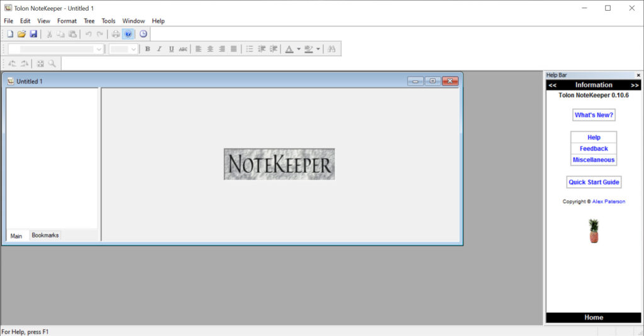Go forward with the >> Help Bar button
The height and width of the screenshot is (336, 644).
tap(635, 85)
